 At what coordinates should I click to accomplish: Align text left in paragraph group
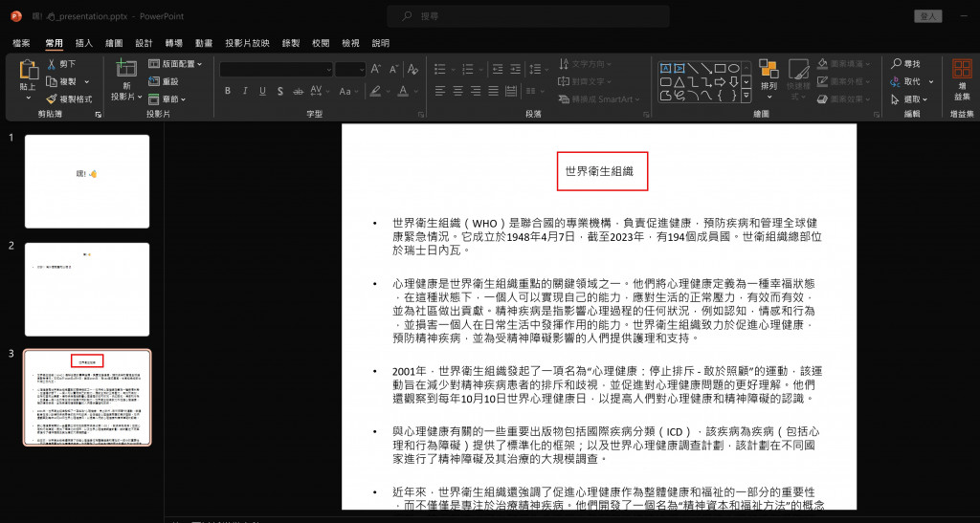440,91
